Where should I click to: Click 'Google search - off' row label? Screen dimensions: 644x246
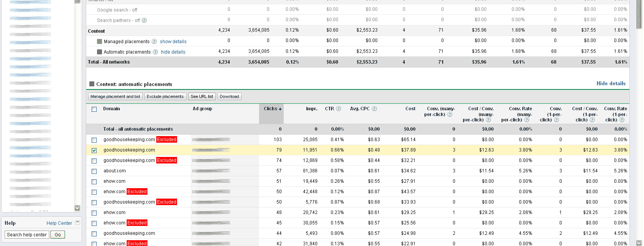(x=117, y=10)
